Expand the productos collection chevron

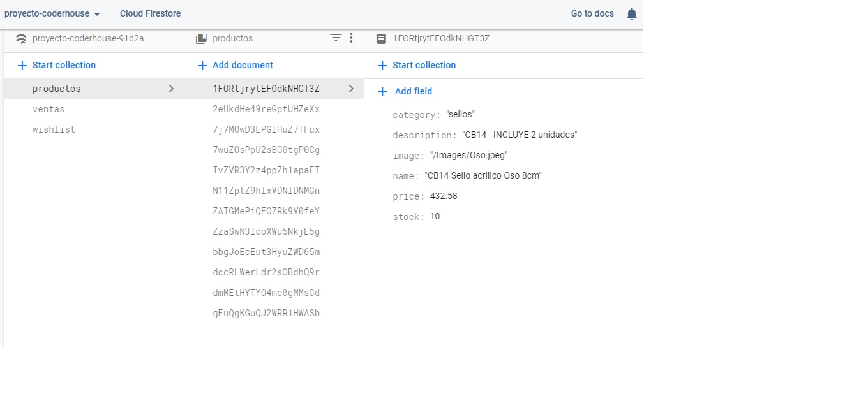tap(171, 89)
